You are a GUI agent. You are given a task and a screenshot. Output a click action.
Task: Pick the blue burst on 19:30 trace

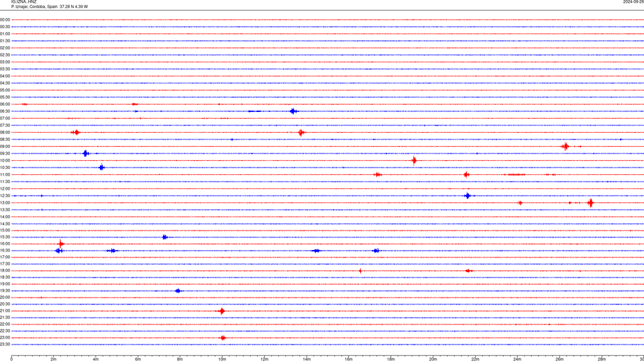[x=178, y=290]
